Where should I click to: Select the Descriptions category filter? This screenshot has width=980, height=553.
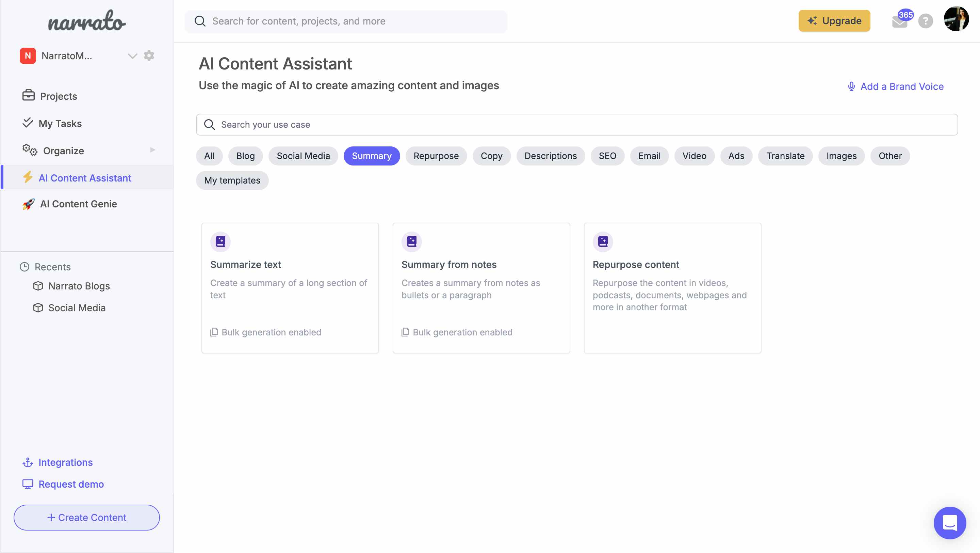tap(551, 156)
